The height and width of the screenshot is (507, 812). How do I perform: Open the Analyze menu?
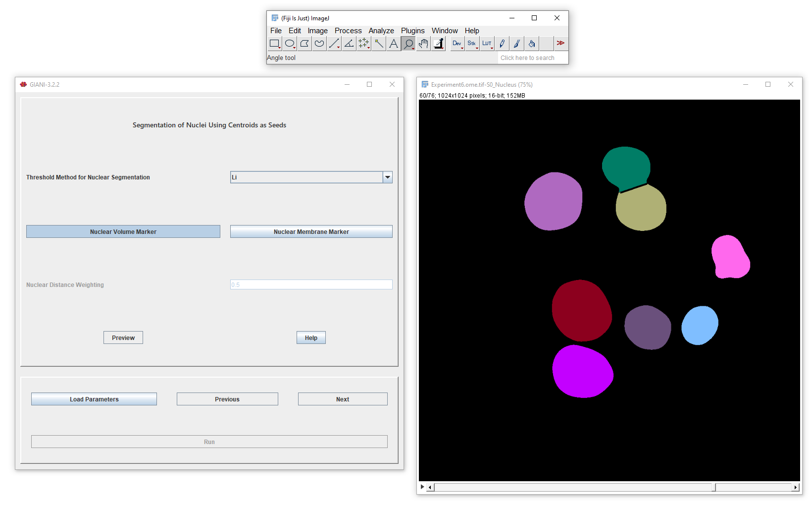(x=381, y=31)
